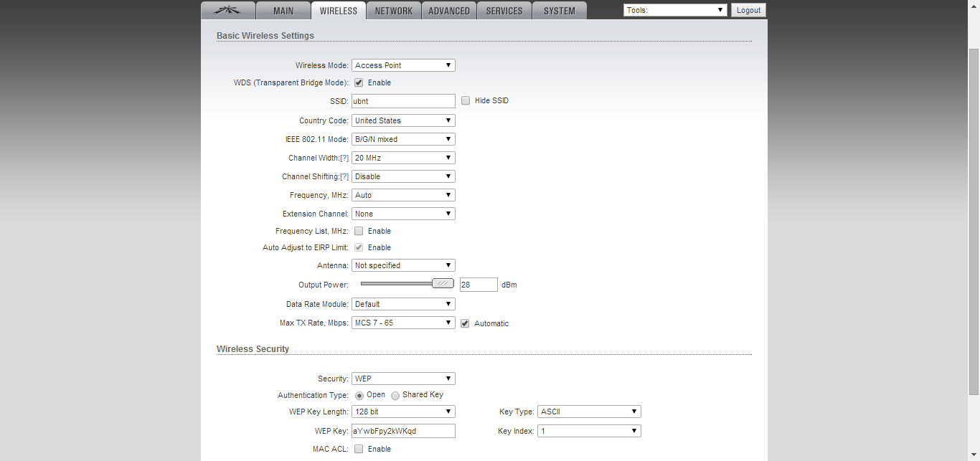Switch to the SYSTEM tab
The height and width of the screenshot is (461, 980).
[560, 11]
